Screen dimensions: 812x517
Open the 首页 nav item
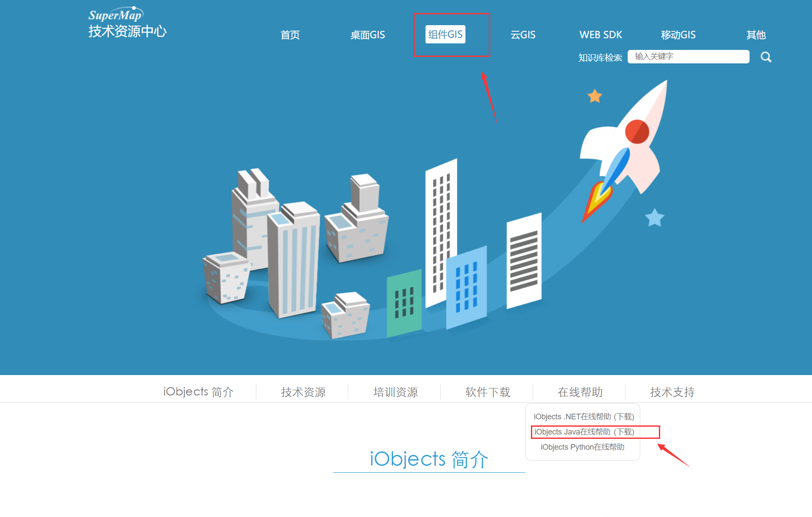[290, 35]
